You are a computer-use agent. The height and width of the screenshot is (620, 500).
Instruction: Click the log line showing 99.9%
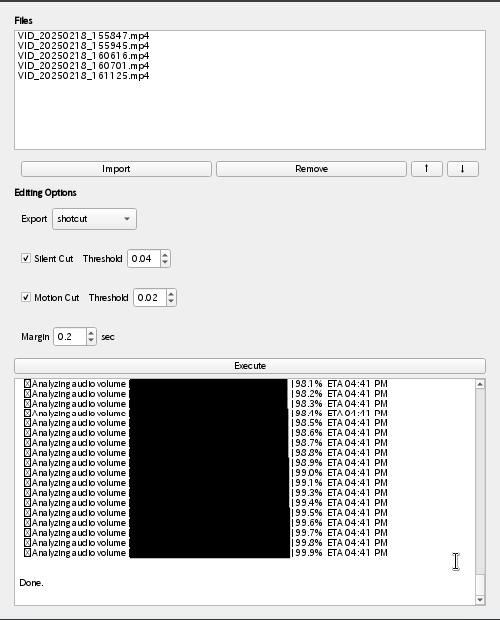[206, 553]
